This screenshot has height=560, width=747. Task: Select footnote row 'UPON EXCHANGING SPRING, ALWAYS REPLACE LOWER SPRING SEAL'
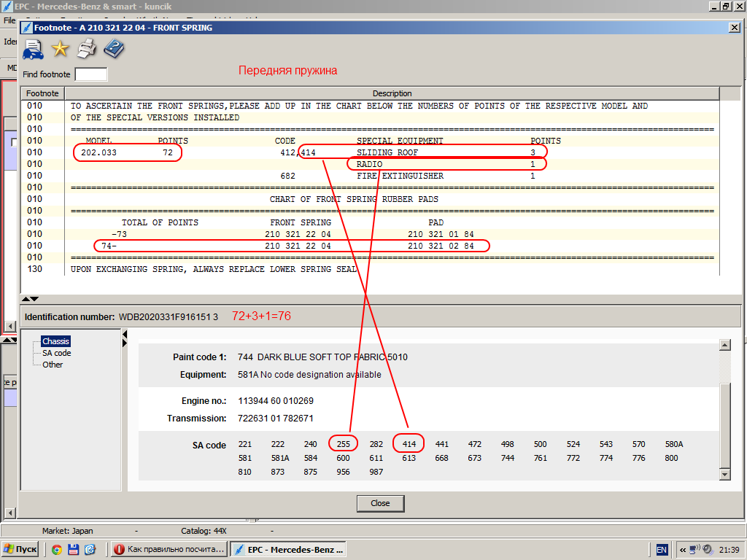(370, 269)
